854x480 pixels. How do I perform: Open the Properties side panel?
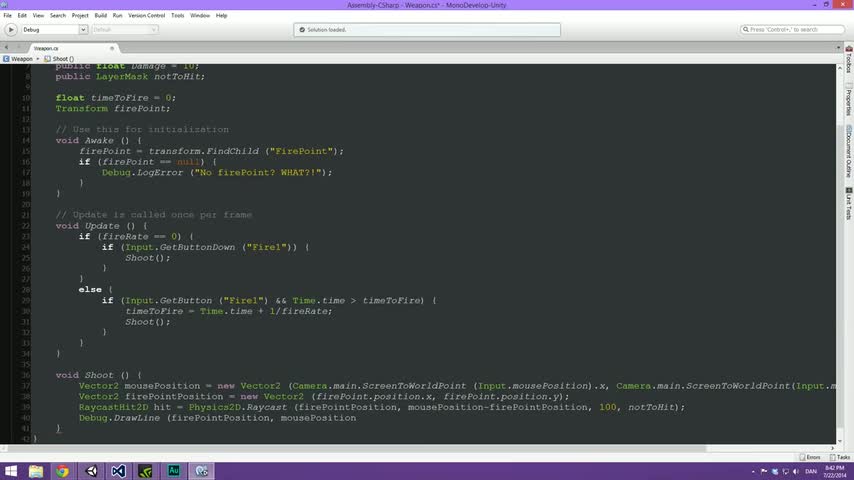click(x=849, y=100)
